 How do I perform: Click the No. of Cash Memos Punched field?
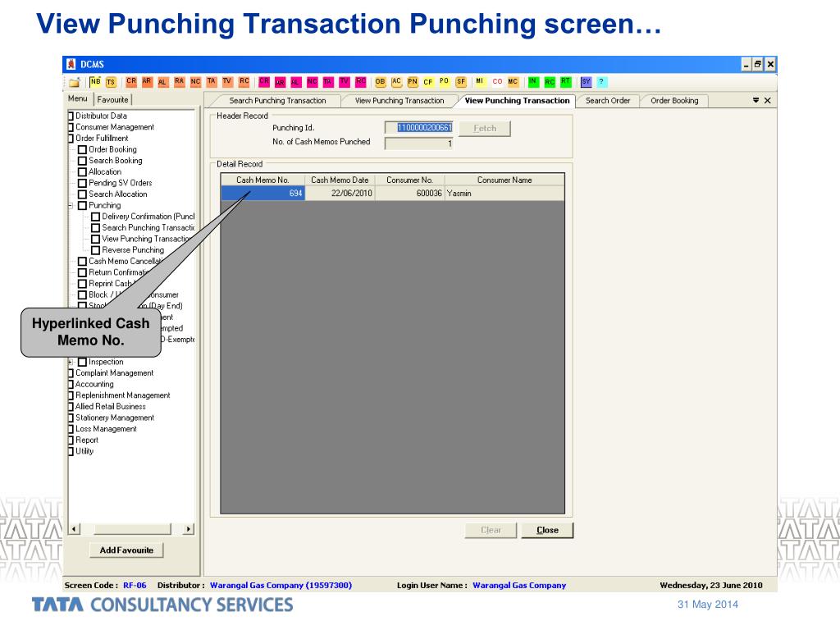pyautogui.click(x=419, y=144)
